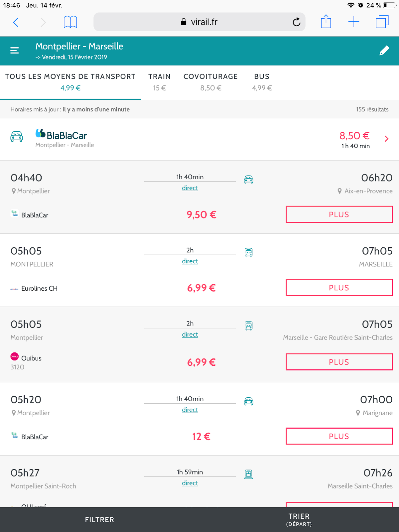Image resolution: width=399 pixels, height=532 pixels.
Task: Go back with Safari back arrow
Action: point(16,22)
